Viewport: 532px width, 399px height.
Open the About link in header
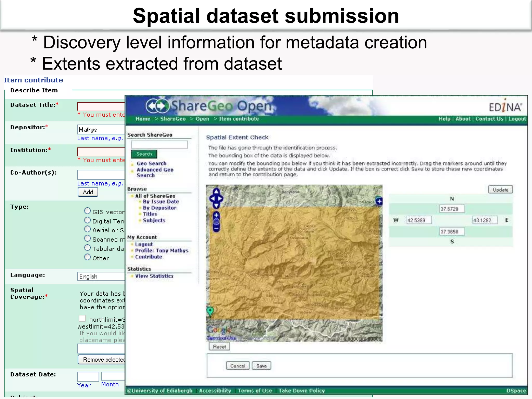pos(463,119)
